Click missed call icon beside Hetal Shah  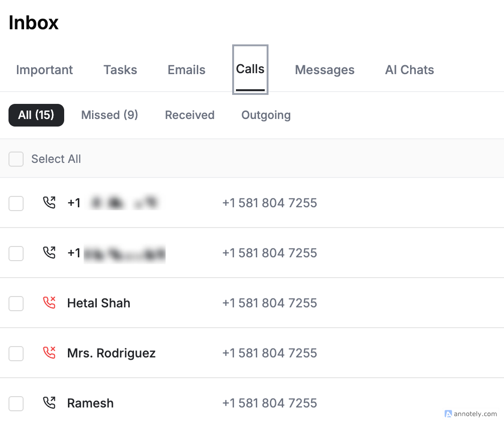(x=49, y=303)
